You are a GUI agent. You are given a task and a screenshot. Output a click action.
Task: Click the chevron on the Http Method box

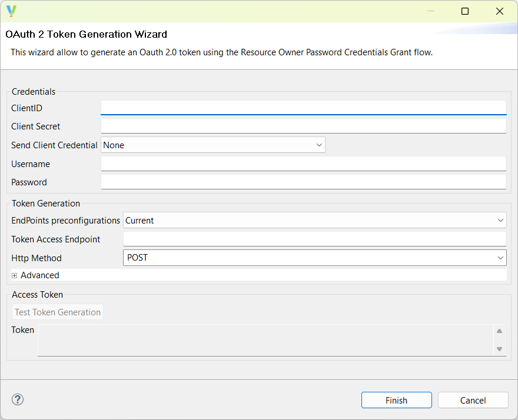[x=500, y=258]
